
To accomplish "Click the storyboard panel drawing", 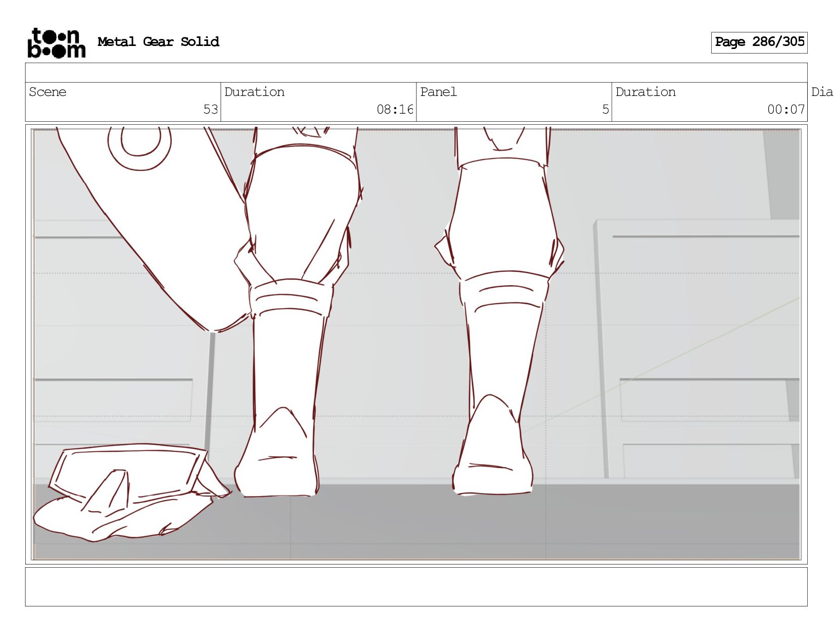I will [x=416, y=344].
